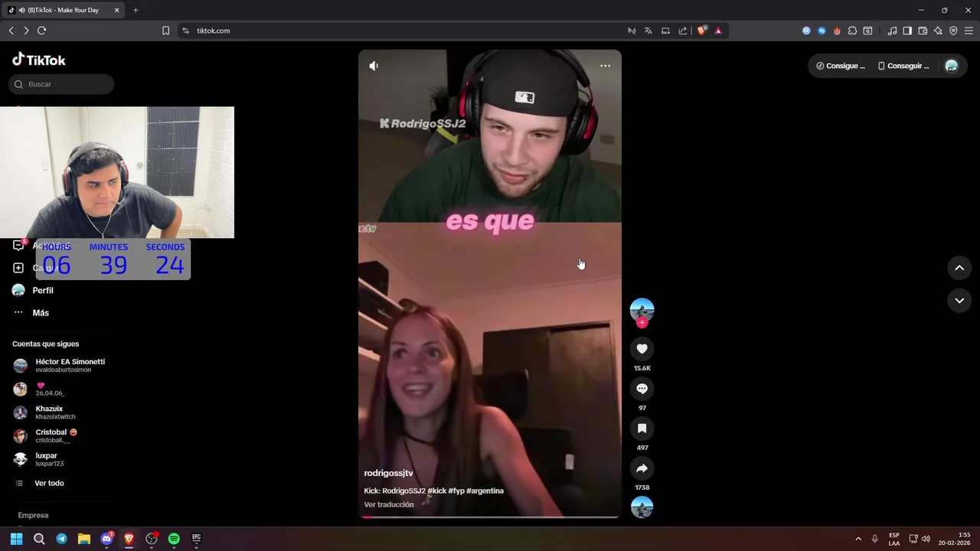This screenshot has height=551, width=980.
Task: Open the Brave VPN shield icon
Action: (x=953, y=31)
